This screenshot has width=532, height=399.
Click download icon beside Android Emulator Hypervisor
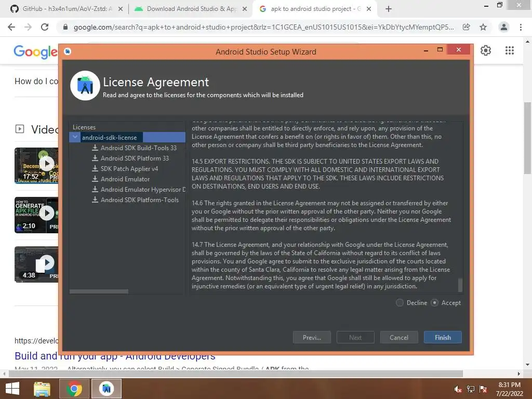point(95,189)
